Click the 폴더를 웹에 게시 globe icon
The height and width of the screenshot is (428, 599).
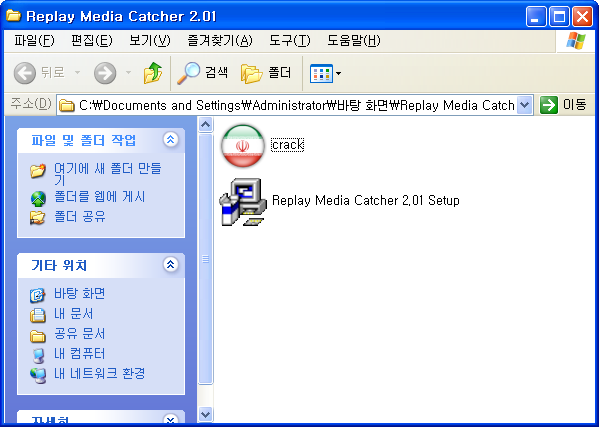point(38,199)
